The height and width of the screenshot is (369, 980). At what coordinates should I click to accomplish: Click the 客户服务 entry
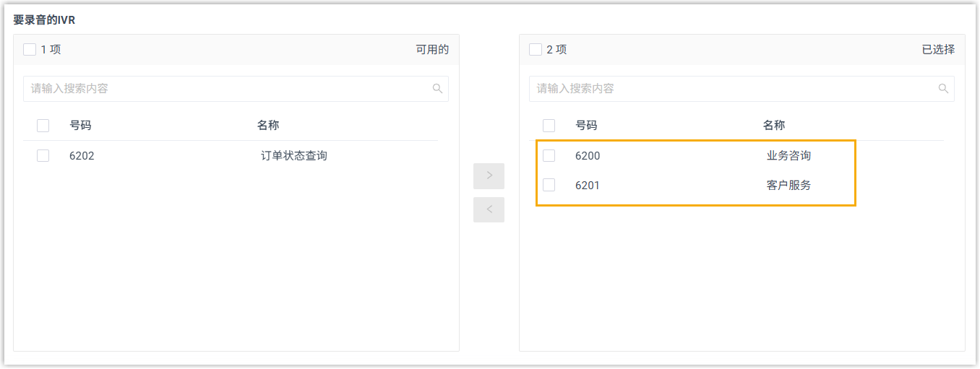click(788, 185)
